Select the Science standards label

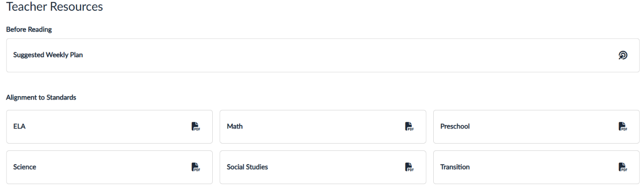(24, 167)
